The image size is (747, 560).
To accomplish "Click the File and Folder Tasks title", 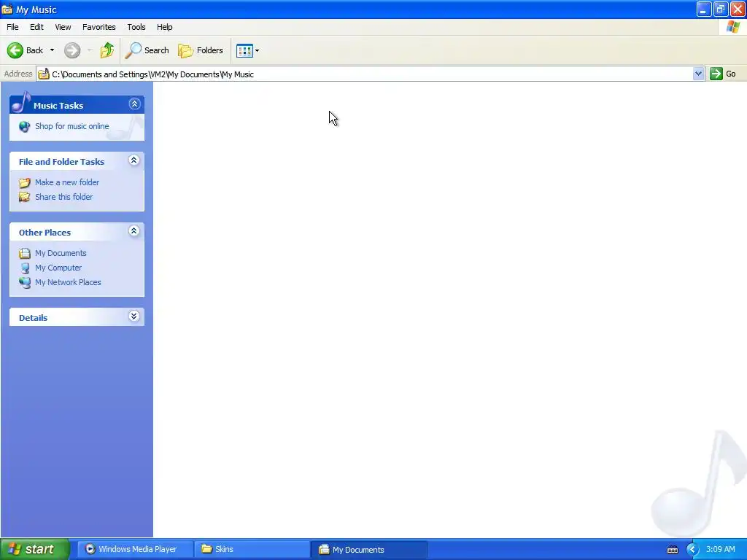I will coord(61,162).
